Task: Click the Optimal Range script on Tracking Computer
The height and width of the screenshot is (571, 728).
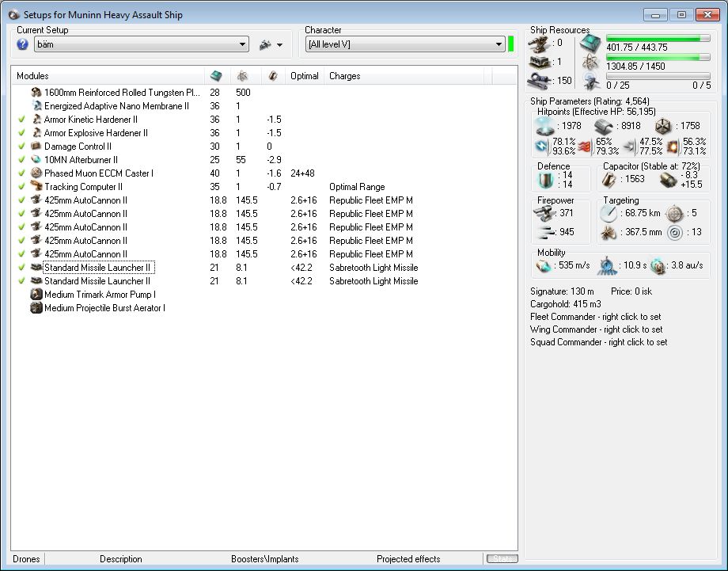Action: (357, 187)
